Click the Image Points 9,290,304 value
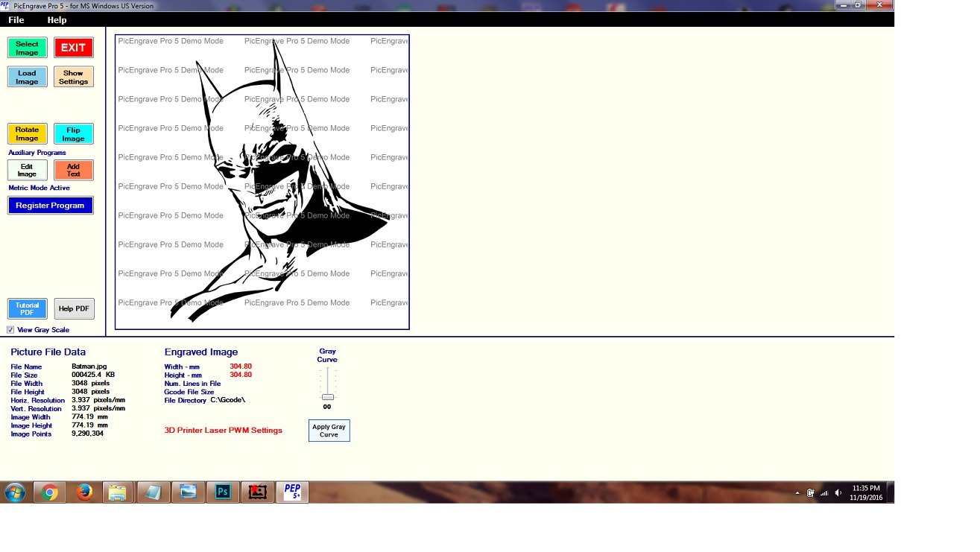 87,434
